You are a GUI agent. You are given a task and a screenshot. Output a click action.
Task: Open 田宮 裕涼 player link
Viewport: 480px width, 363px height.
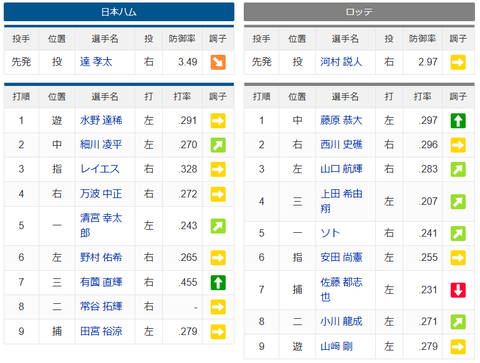[x=101, y=331]
